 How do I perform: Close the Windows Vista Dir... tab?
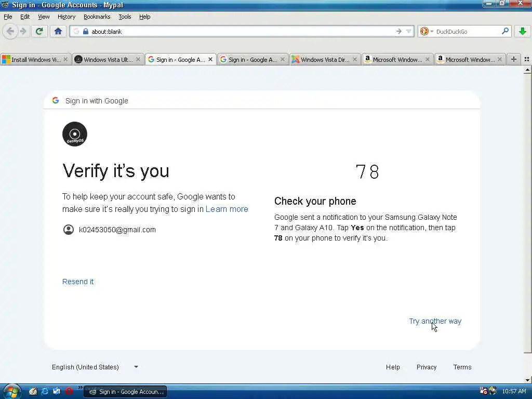coord(355,59)
